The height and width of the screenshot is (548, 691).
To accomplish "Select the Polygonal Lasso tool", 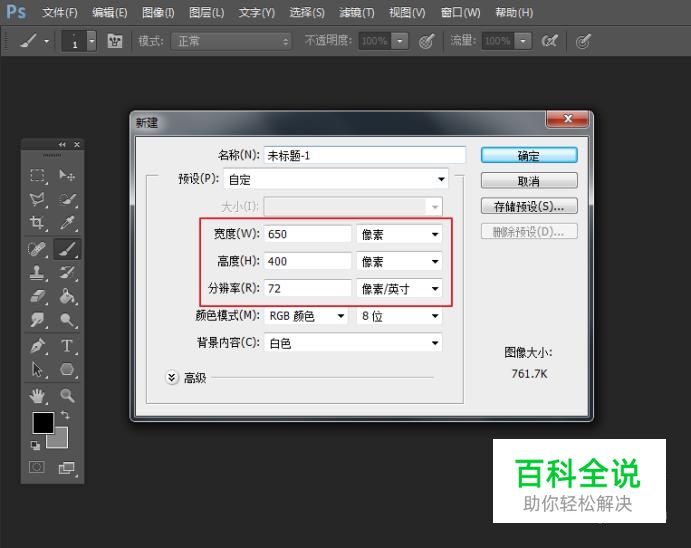I will tap(37, 200).
